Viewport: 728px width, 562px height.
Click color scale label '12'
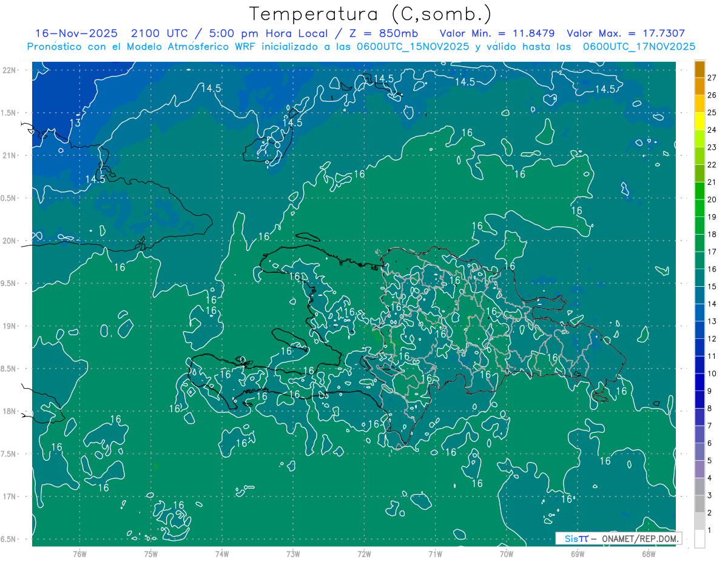pyautogui.click(x=712, y=338)
